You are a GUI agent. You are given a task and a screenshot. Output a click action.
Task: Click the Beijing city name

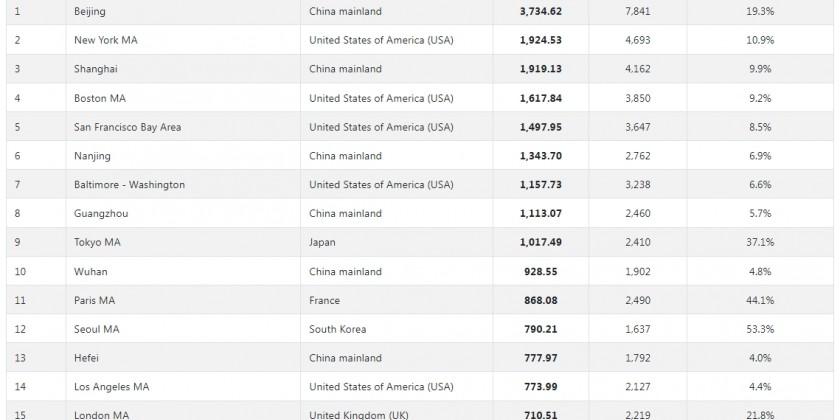90,11
